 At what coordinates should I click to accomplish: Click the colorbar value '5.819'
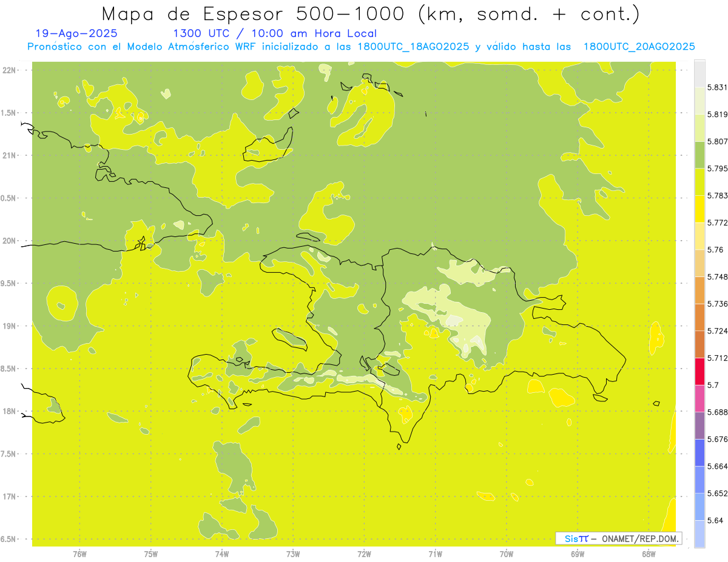[x=717, y=115]
